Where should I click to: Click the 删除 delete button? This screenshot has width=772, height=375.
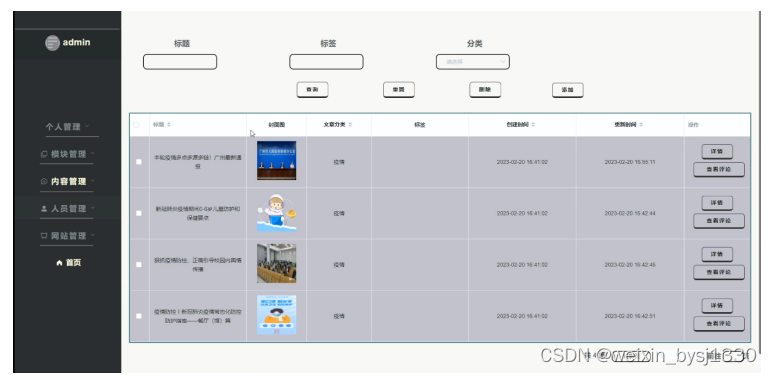click(x=485, y=90)
